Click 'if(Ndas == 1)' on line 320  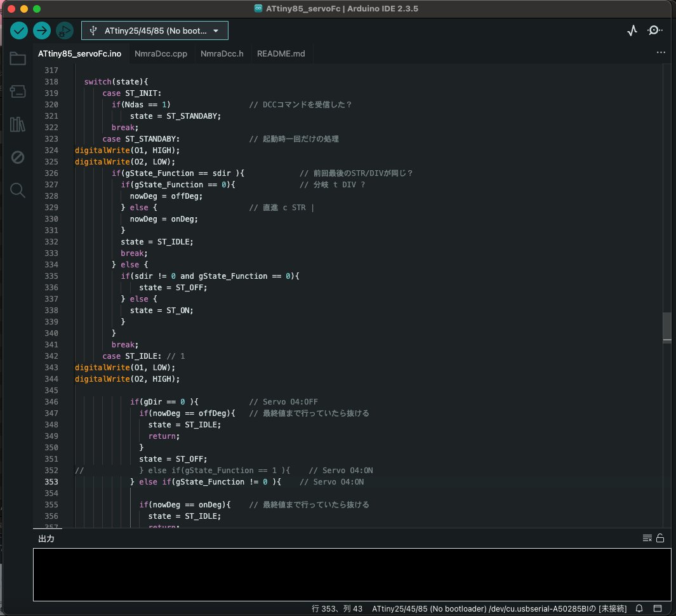(141, 104)
